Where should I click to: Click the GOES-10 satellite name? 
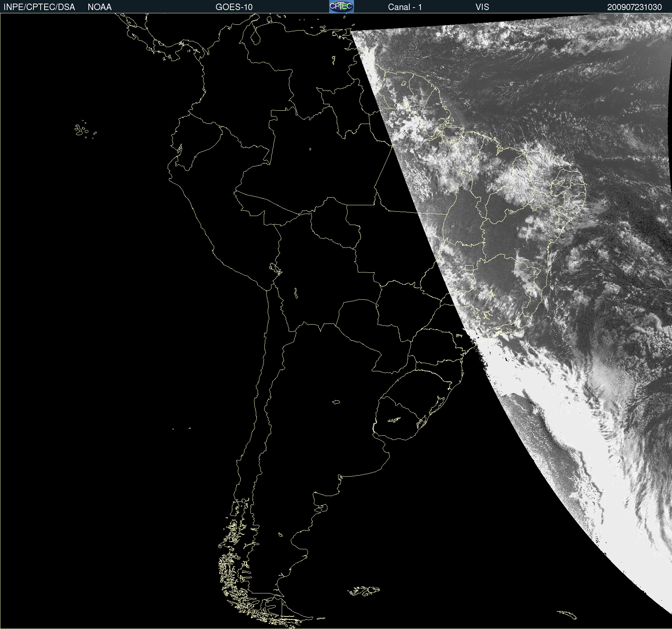click(234, 7)
